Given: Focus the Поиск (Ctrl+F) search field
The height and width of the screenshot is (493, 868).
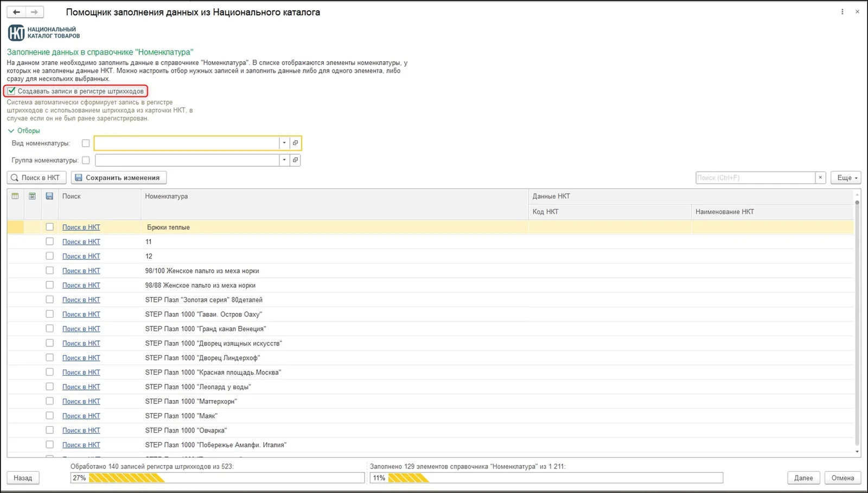Looking at the screenshot, I should click(755, 178).
